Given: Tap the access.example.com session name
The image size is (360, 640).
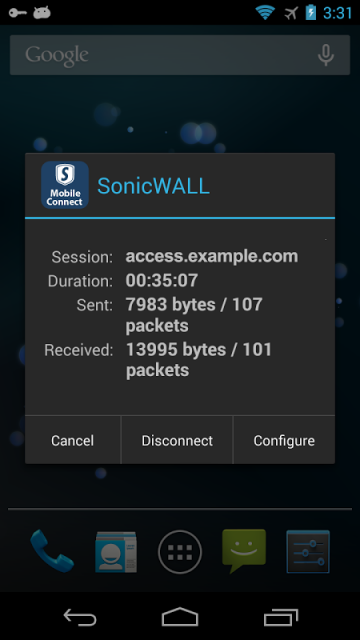Looking at the screenshot, I should click(212, 256).
